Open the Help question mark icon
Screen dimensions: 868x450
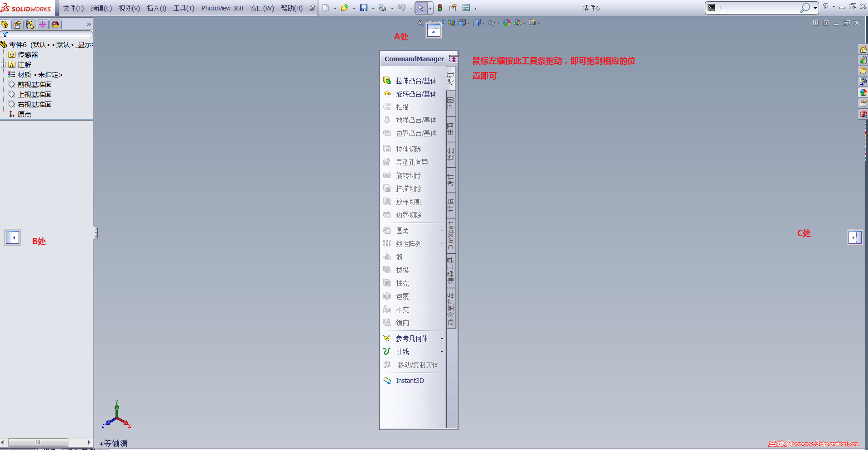[x=825, y=6]
